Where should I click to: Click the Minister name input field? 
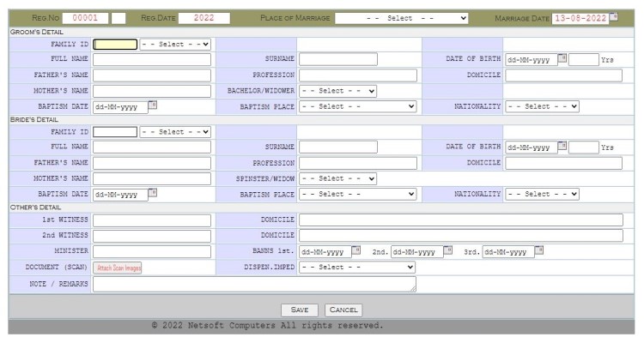coord(152,252)
